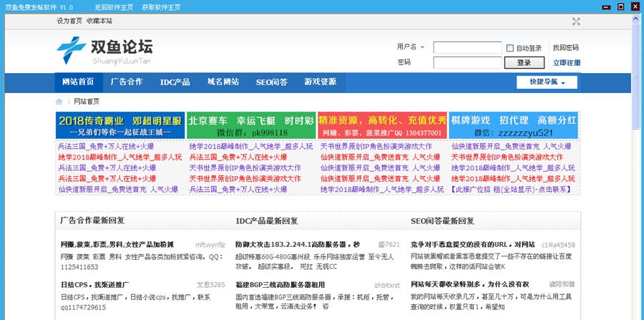The width and height of the screenshot is (644, 320).
Task: Open the 北京赛车 green banner ad
Action: (x=251, y=125)
